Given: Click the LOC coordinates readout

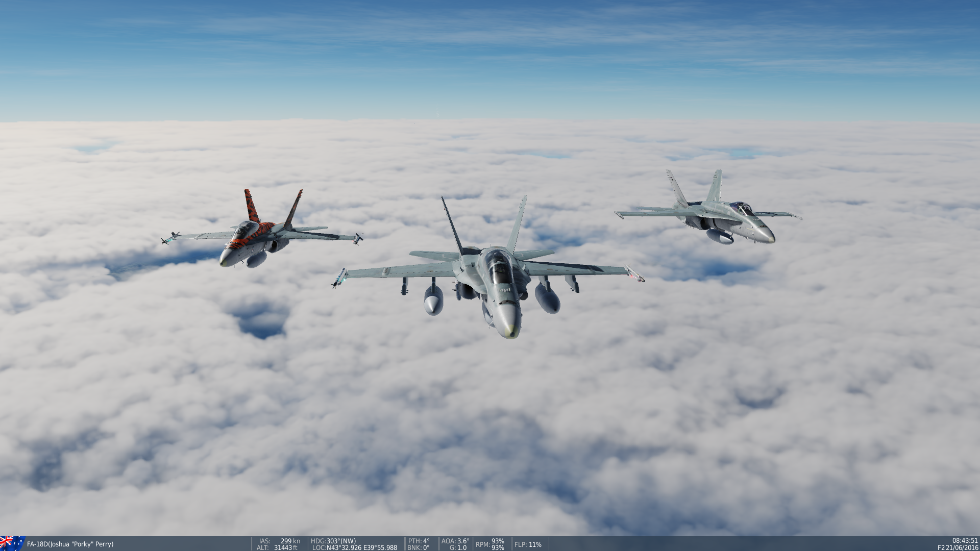Looking at the screenshot, I should (x=354, y=548).
